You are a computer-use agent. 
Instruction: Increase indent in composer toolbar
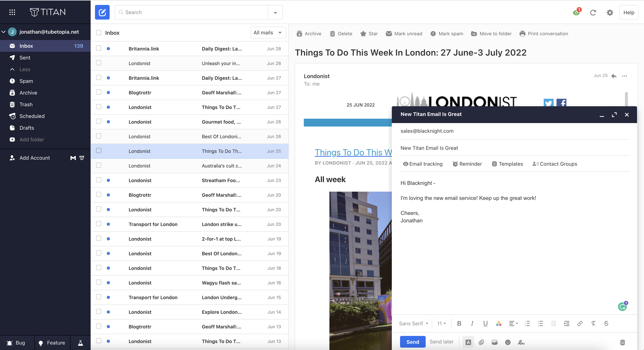[x=567, y=323]
